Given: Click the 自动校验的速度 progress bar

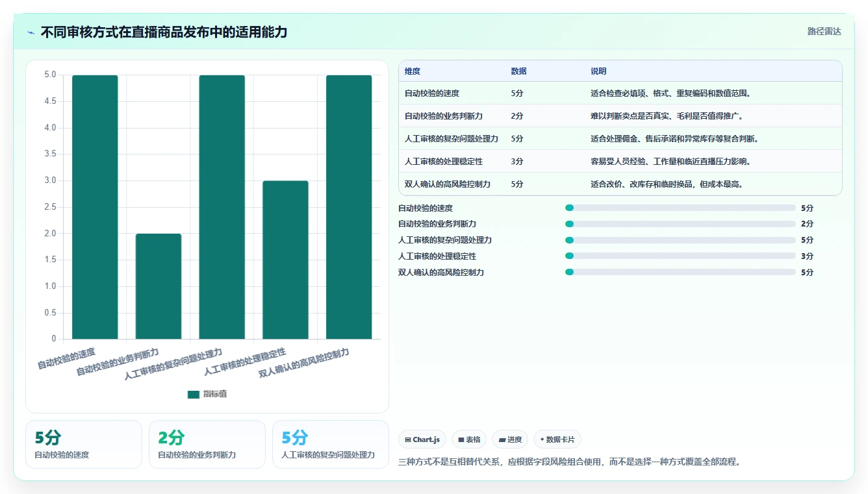Looking at the screenshot, I should [680, 208].
